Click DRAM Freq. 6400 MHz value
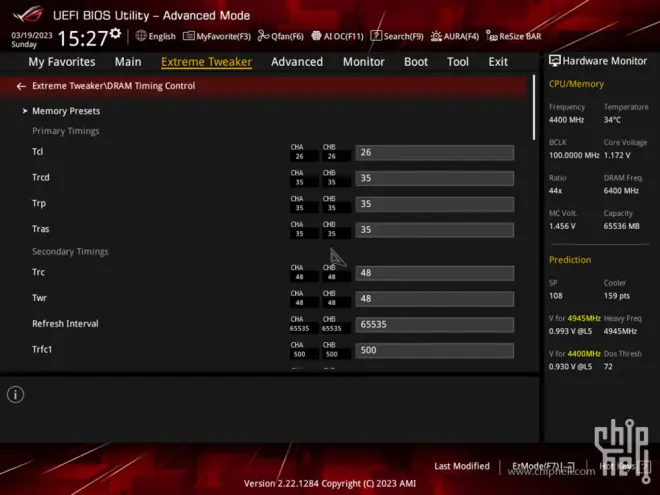This screenshot has width=660, height=495. click(621, 191)
